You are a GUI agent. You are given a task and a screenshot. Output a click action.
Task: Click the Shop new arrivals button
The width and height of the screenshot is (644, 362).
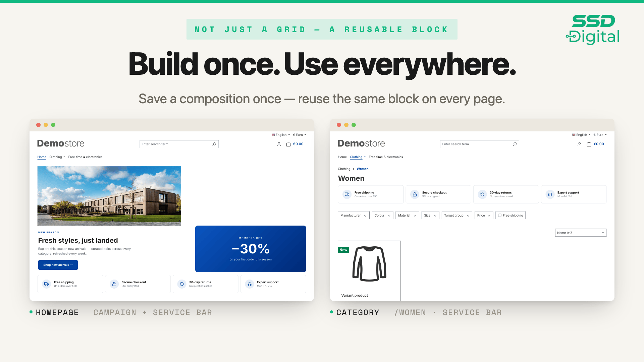tap(58, 265)
